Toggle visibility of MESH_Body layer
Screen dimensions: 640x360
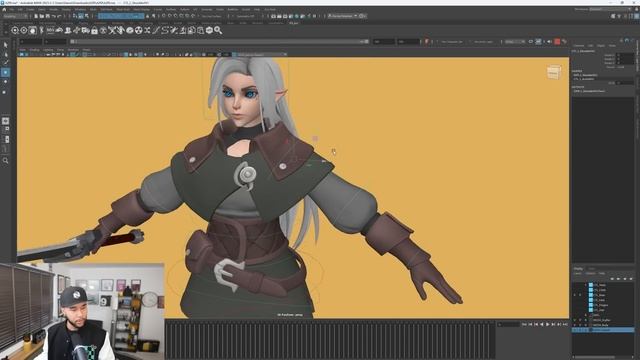(x=575, y=325)
